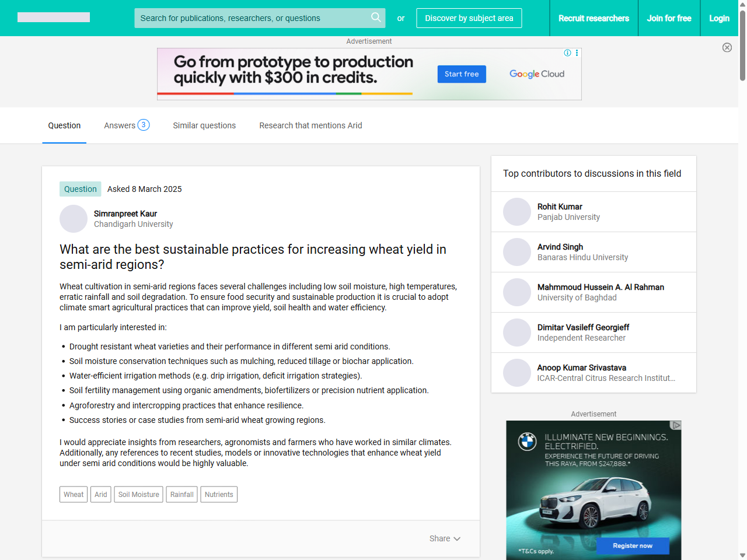This screenshot has width=747, height=560.
Task: Click the Join for free button
Action: click(669, 18)
